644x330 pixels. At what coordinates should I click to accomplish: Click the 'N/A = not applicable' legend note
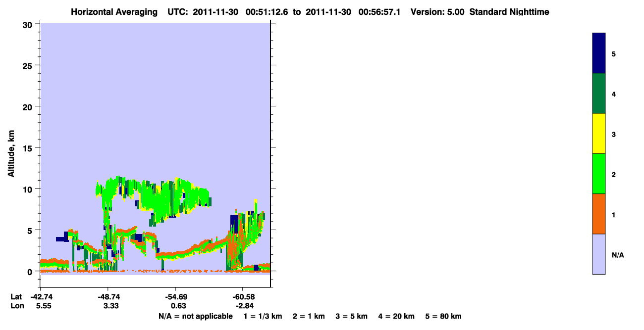[196, 316]
